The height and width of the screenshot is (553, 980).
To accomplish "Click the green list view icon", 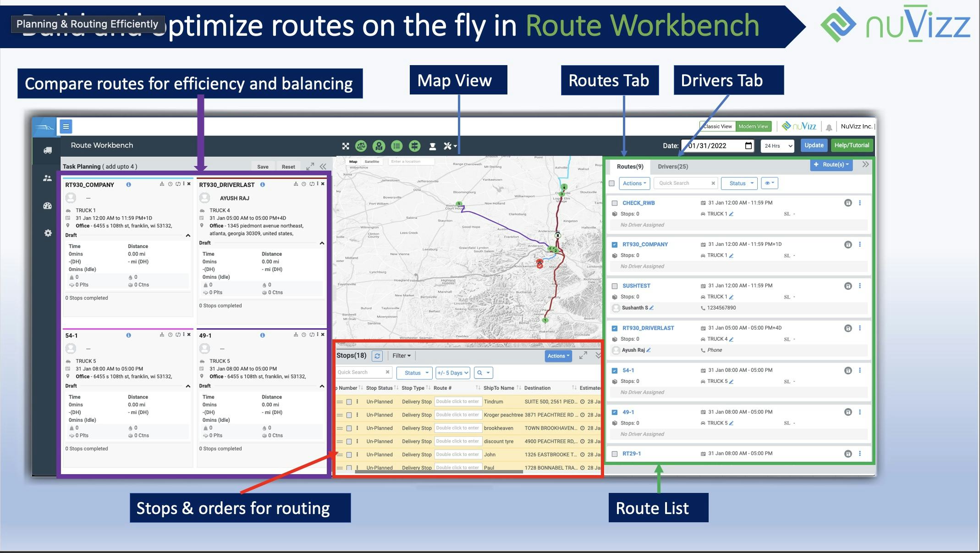I will pyautogui.click(x=396, y=146).
